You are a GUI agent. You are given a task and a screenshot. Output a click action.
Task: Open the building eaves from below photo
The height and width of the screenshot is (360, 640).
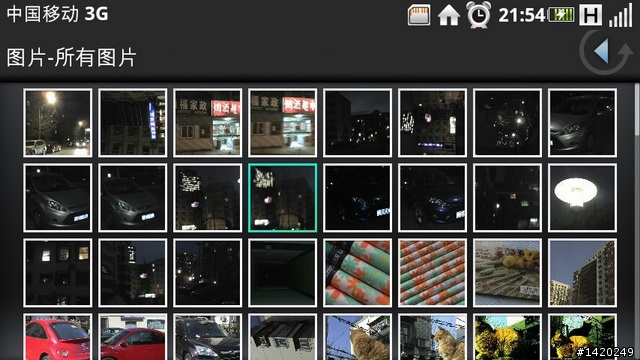[282, 337]
